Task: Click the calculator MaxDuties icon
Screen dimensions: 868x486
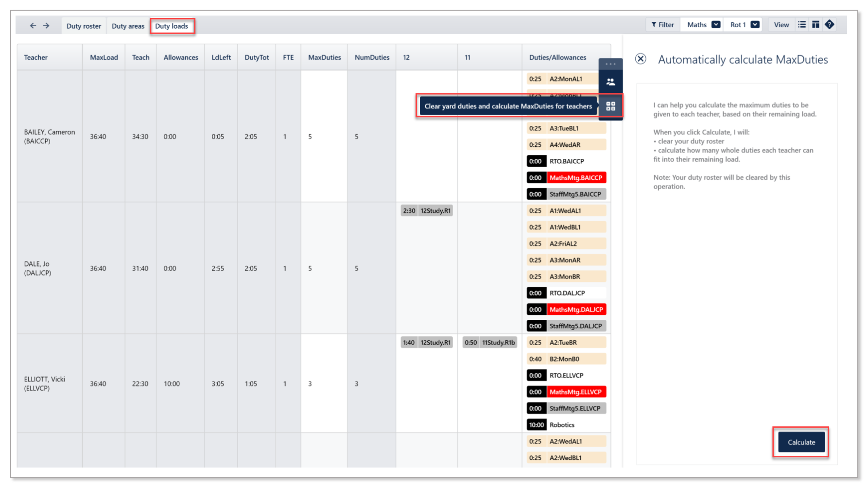Action: [611, 106]
